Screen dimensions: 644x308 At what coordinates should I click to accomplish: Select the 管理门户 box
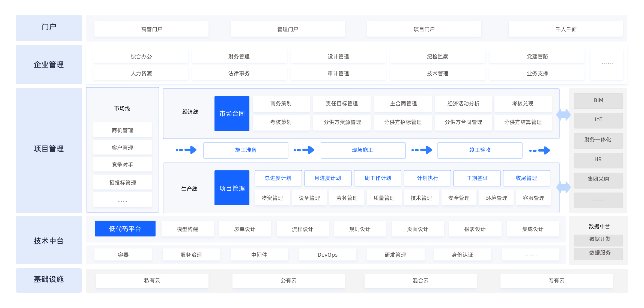coord(288,29)
